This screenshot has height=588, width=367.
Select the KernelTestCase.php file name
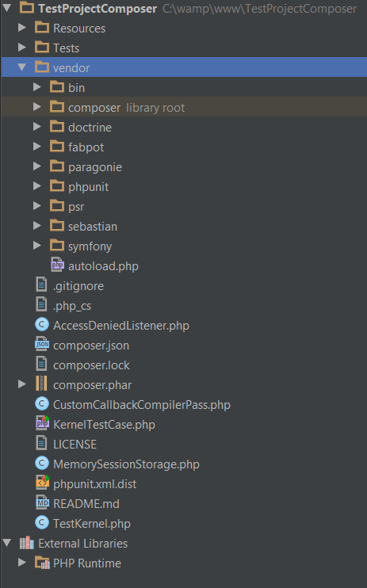click(104, 425)
